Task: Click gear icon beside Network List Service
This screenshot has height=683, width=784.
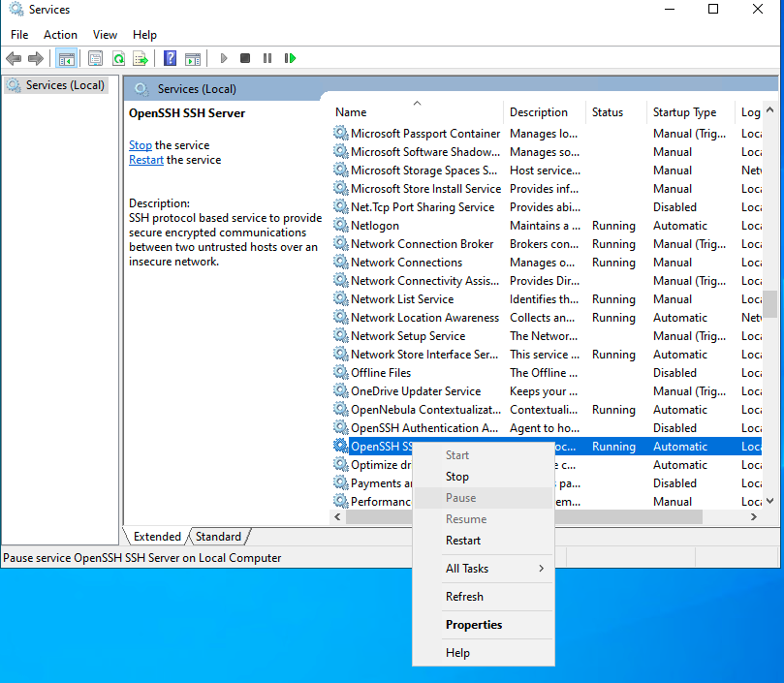Action: [340, 298]
